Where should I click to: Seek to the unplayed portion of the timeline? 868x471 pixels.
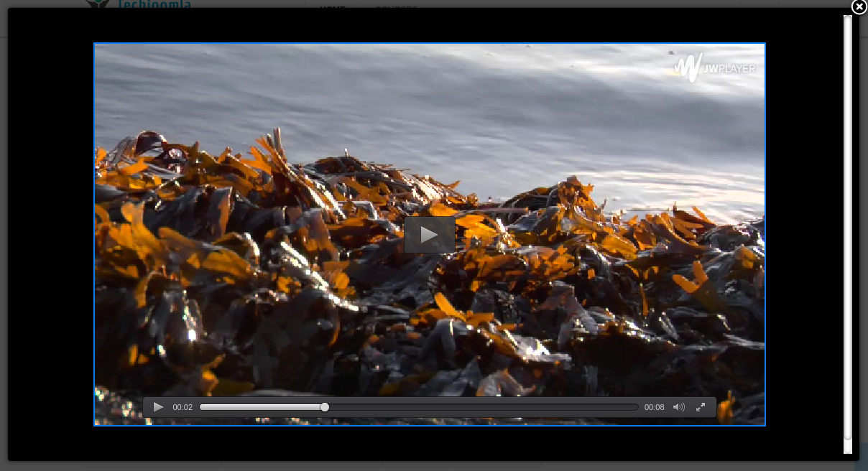(x=481, y=407)
